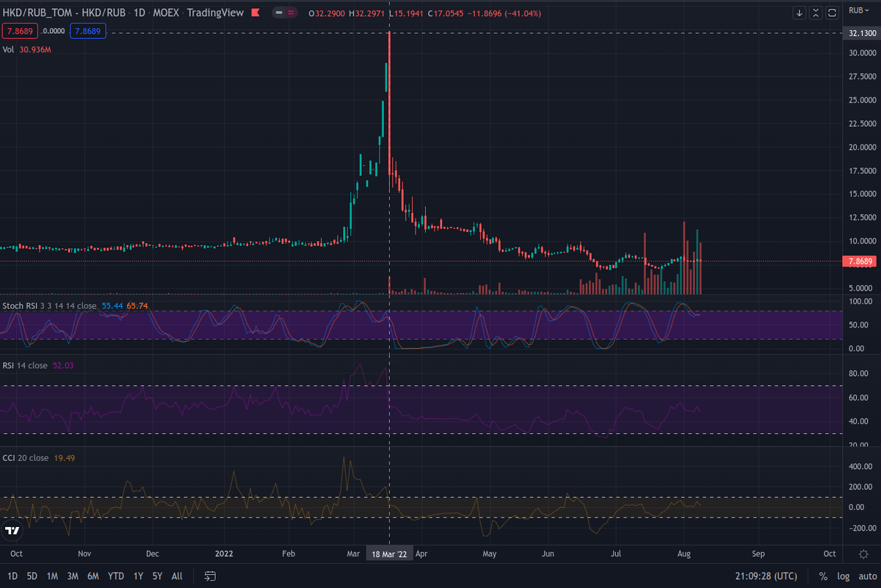881x588 pixels.
Task: Select the 5D time range
Action: 32,576
